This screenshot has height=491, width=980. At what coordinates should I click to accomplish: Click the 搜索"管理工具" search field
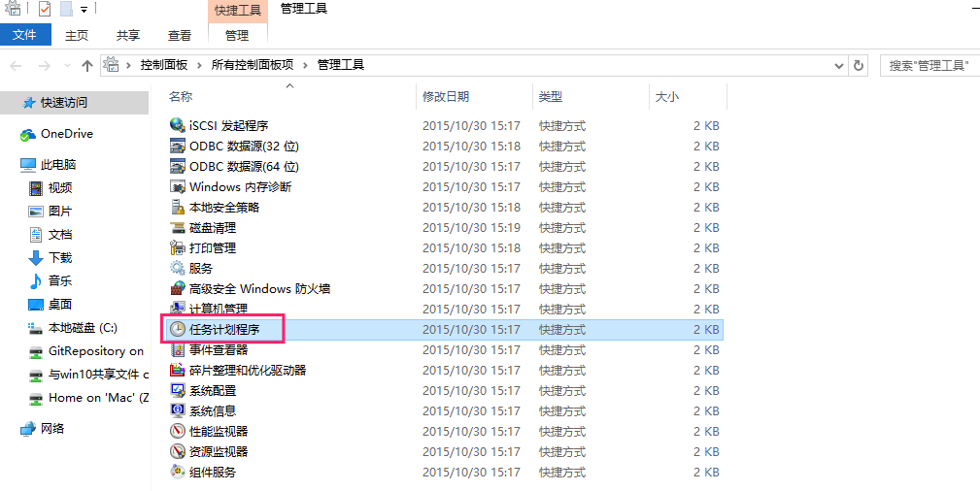point(930,65)
